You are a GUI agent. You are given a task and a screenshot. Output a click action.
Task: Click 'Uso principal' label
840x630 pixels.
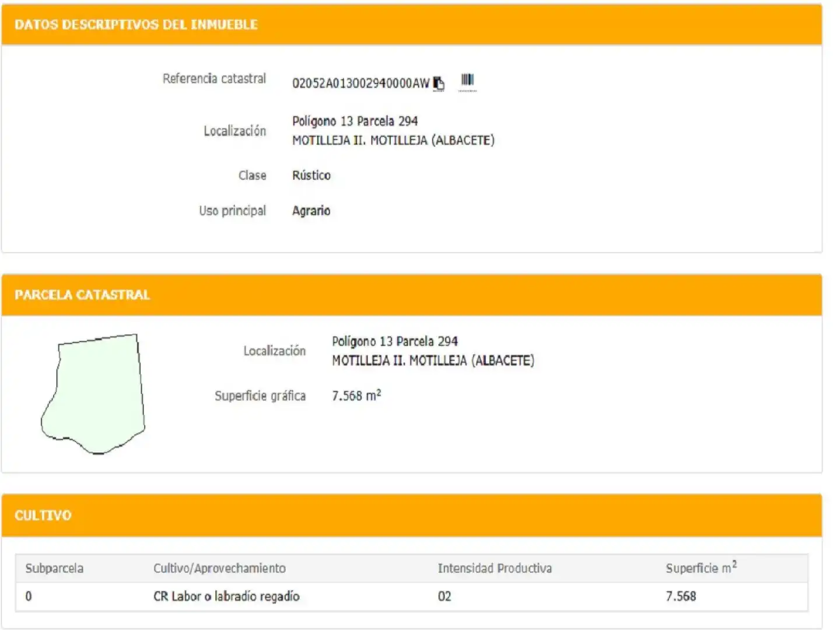pyautogui.click(x=232, y=211)
